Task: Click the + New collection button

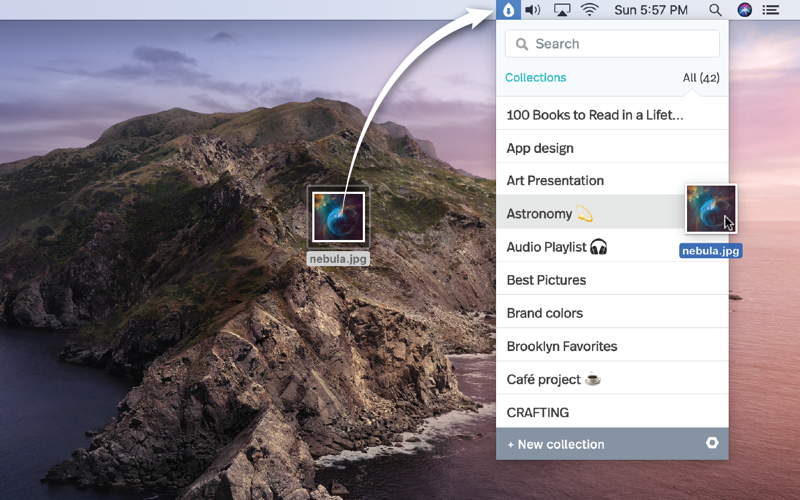Action: click(x=556, y=444)
